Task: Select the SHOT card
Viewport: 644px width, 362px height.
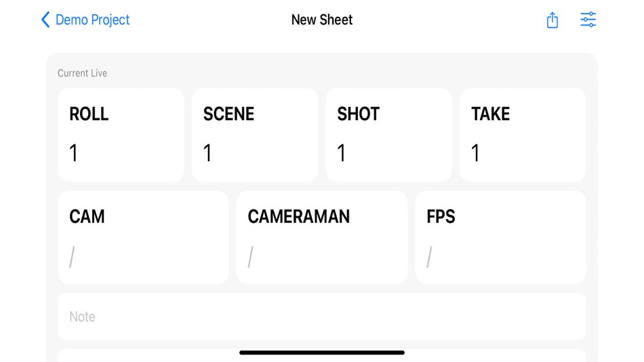Action: click(388, 134)
